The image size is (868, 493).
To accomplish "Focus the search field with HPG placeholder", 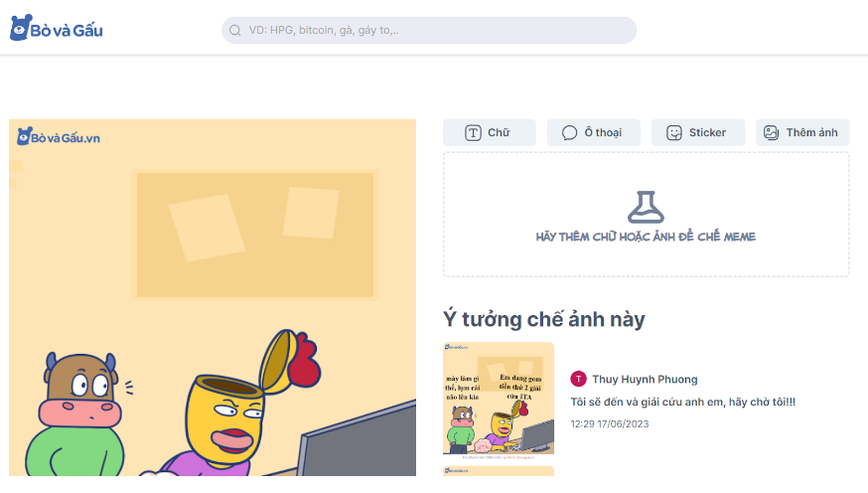I will (x=429, y=30).
